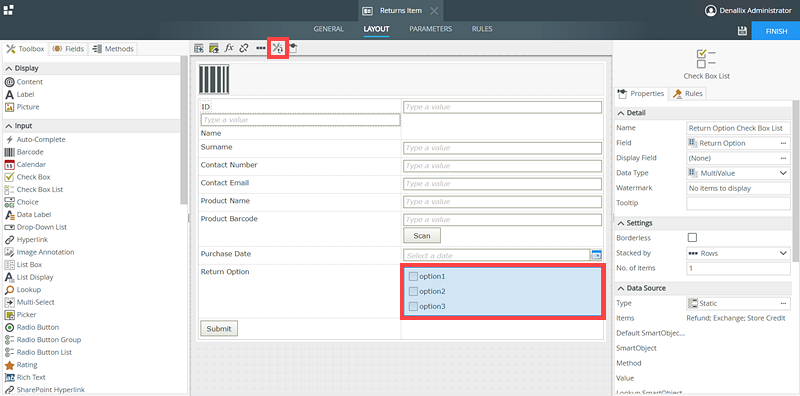Check option1 in Return Option list

(413, 277)
